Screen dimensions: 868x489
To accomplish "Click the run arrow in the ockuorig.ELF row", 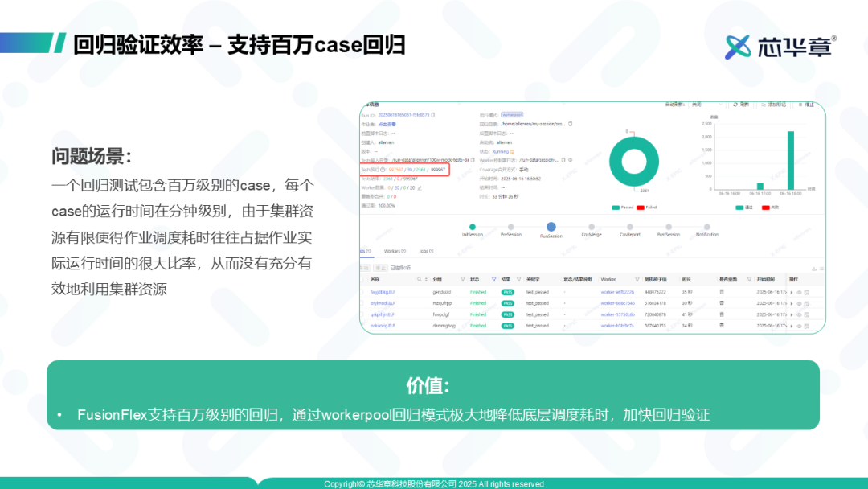I will coord(792,327).
